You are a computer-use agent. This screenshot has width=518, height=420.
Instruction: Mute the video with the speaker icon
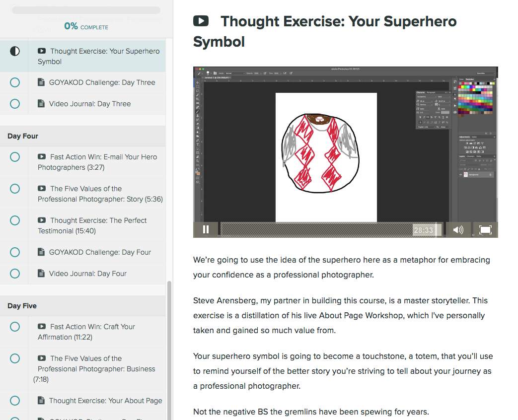click(x=458, y=230)
